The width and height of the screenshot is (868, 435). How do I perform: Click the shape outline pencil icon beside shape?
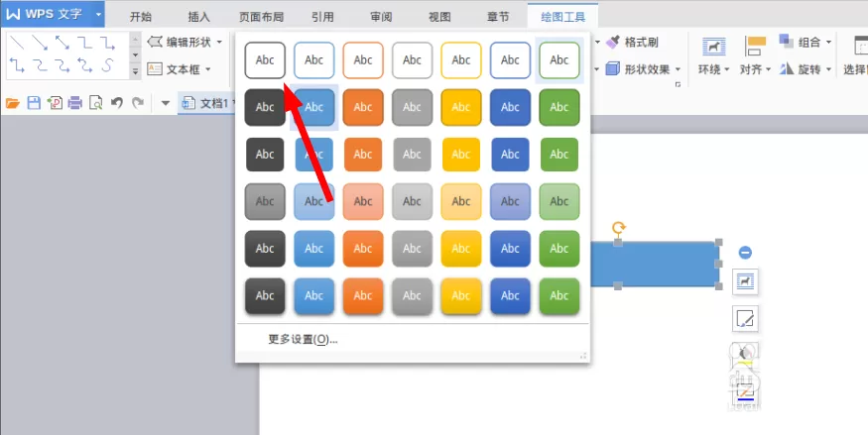[x=745, y=319]
